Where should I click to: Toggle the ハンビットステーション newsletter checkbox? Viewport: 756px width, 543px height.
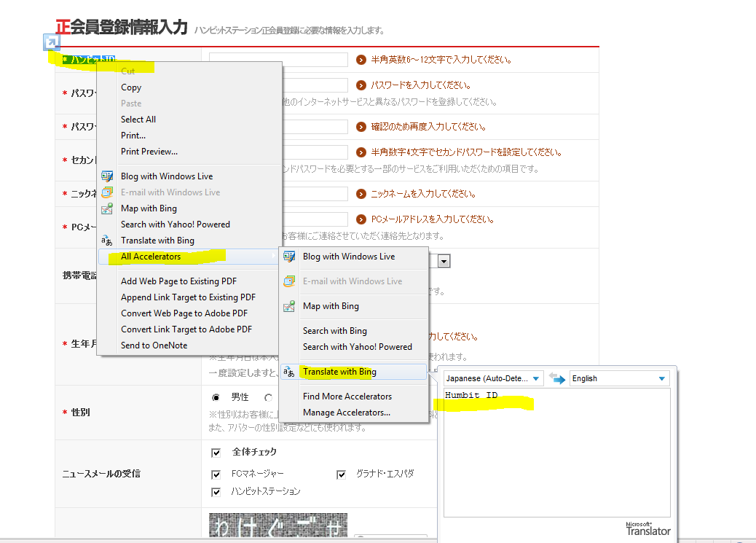click(x=216, y=492)
